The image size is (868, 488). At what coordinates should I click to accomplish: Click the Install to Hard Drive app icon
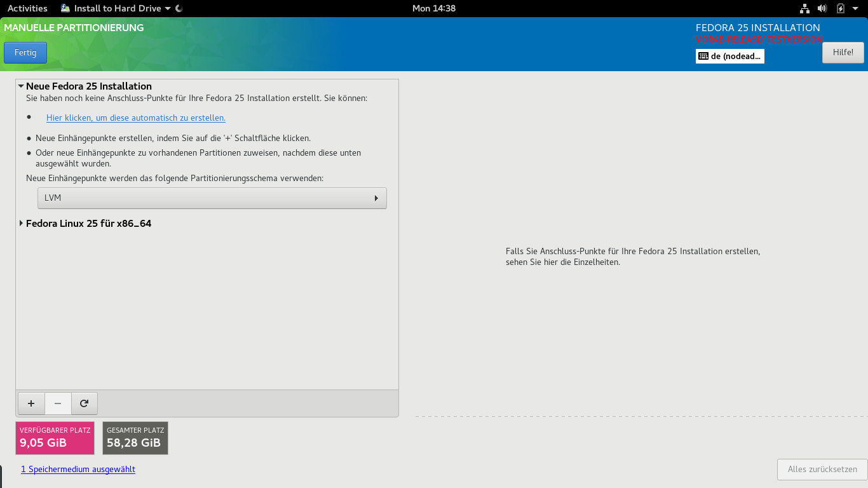[65, 8]
